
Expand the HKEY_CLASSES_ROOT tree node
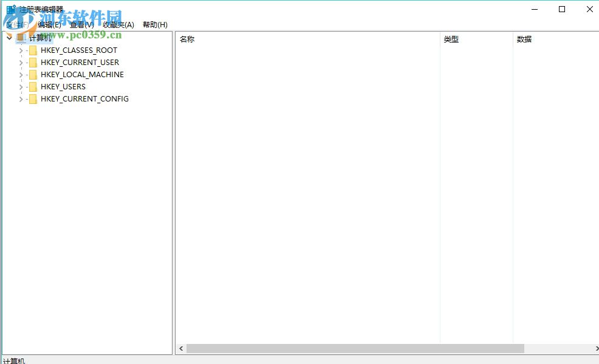click(x=20, y=50)
